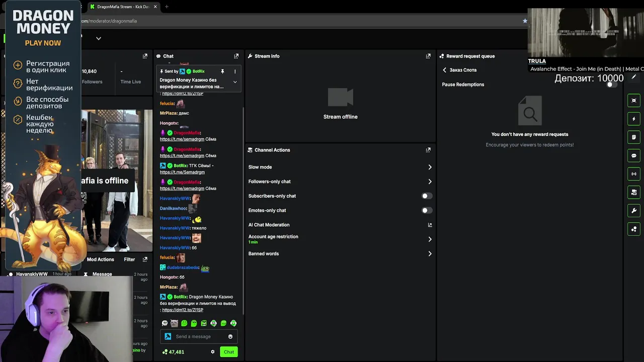Open the dm12.to link in last BotRix message
This screenshot has width=644, height=362.
tap(183, 310)
